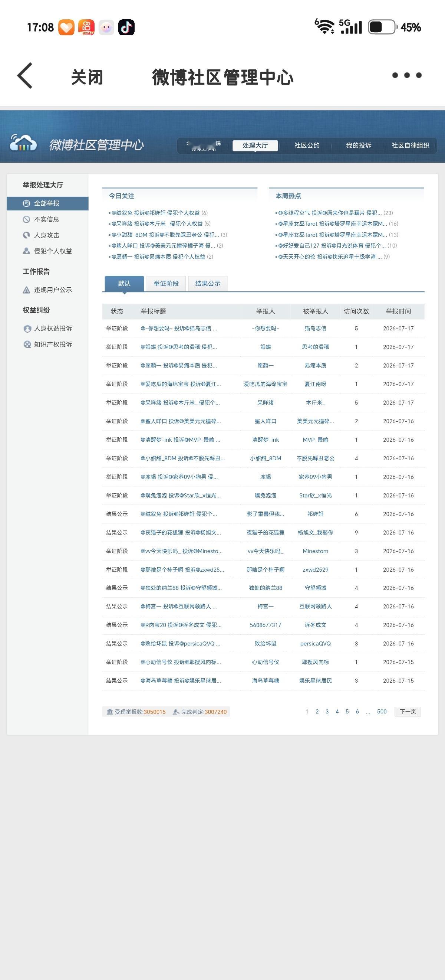Select 全部举报 in the sidebar
This screenshot has width=445, height=980.
pyautogui.click(x=47, y=203)
